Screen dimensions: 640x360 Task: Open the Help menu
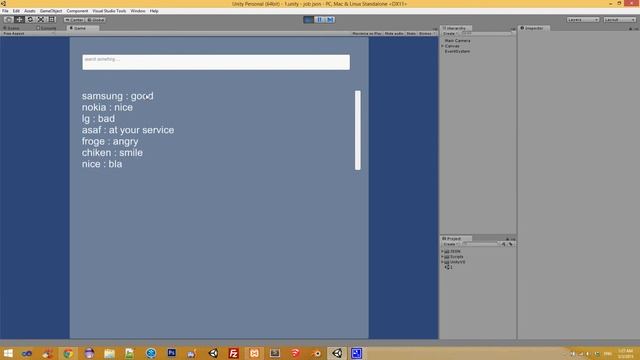[x=154, y=11]
